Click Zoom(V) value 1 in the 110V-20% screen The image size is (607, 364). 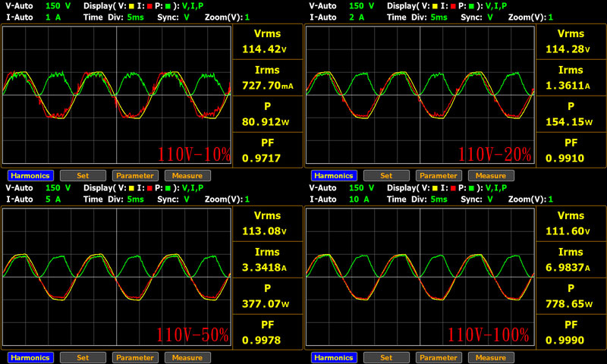(x=551, y=17)
